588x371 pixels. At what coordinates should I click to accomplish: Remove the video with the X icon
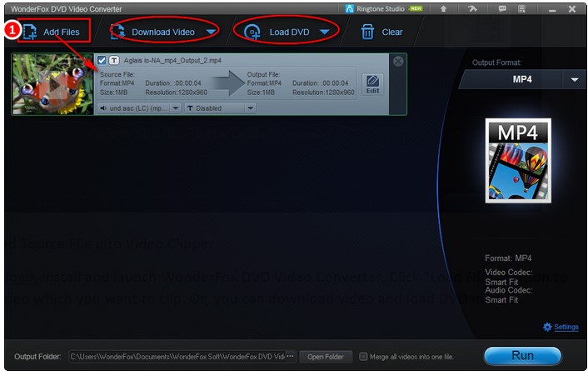point(398,61)
